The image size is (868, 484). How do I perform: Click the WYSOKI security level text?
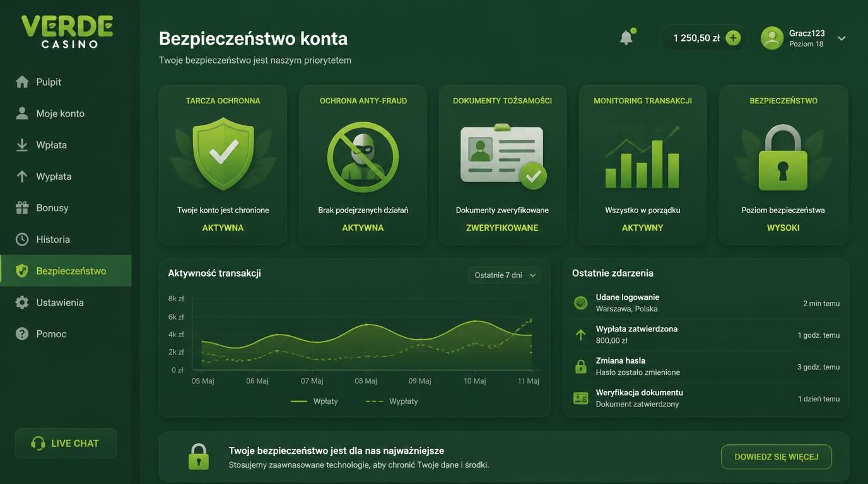[783, 228]
